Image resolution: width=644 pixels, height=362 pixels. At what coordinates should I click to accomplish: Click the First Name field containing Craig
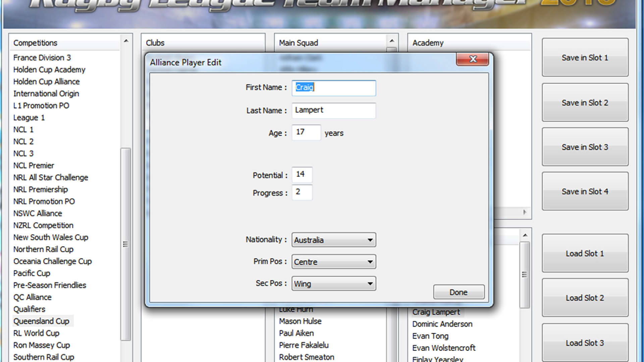(334, 88)
